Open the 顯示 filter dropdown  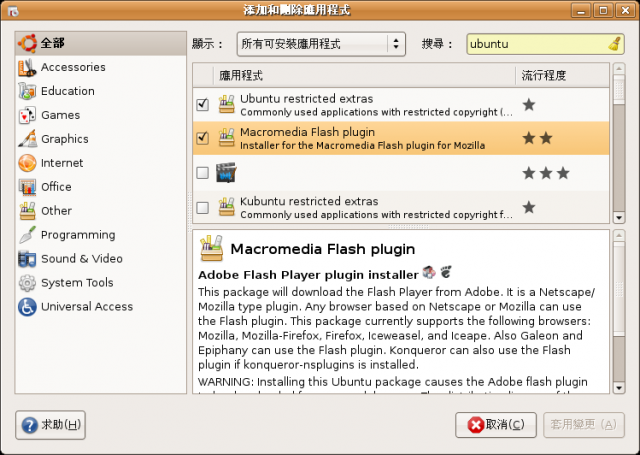321,44
